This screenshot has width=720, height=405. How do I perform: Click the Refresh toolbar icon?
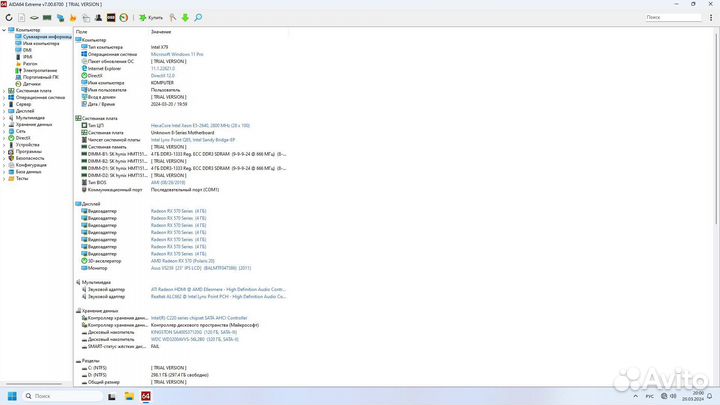click(x=9, y=17)
